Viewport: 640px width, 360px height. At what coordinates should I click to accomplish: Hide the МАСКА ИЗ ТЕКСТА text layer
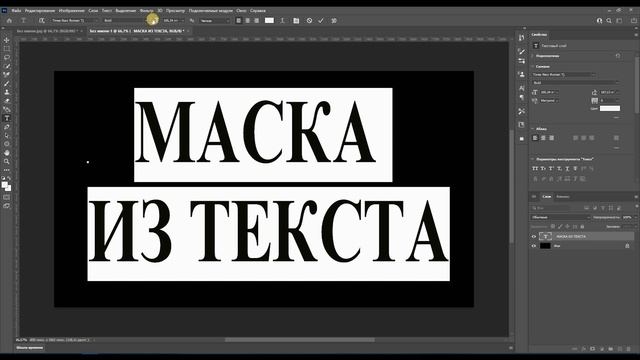[533, 236]
